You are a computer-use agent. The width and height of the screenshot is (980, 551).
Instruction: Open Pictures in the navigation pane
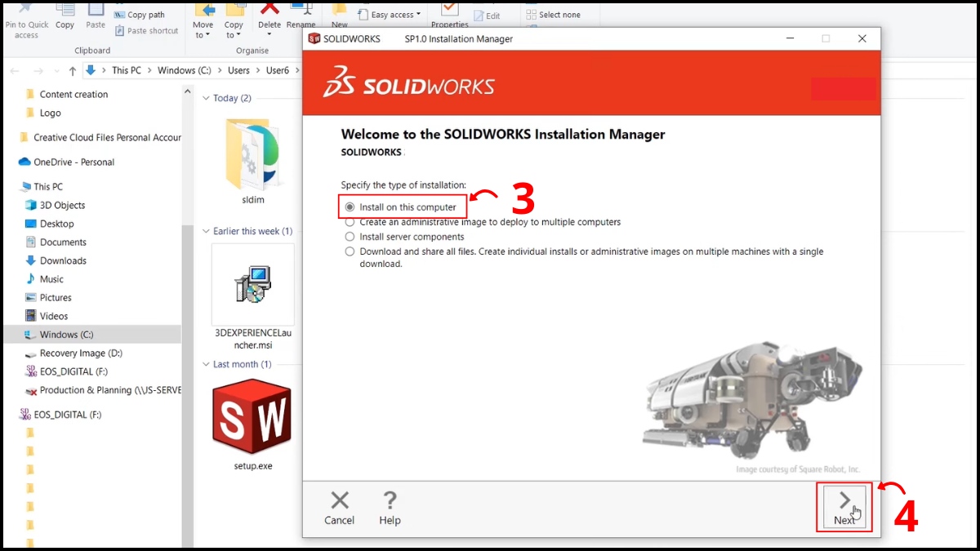[x=56, y=298]
